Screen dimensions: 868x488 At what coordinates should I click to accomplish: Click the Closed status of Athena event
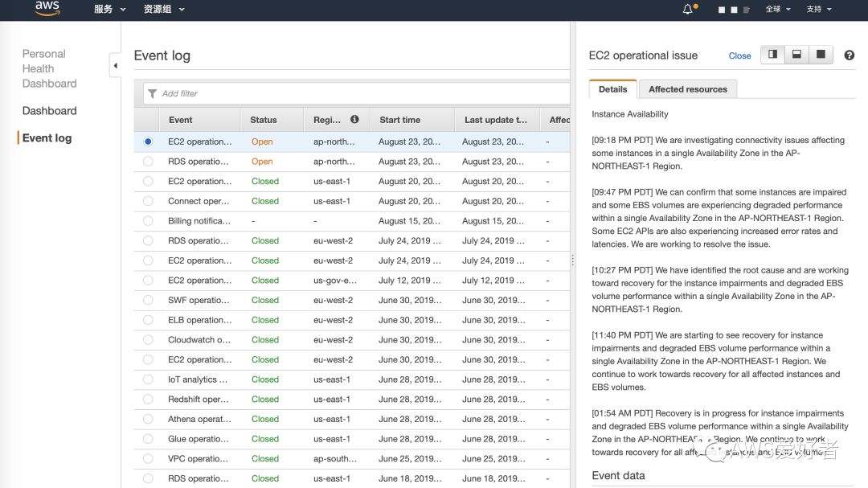[265, 419]
